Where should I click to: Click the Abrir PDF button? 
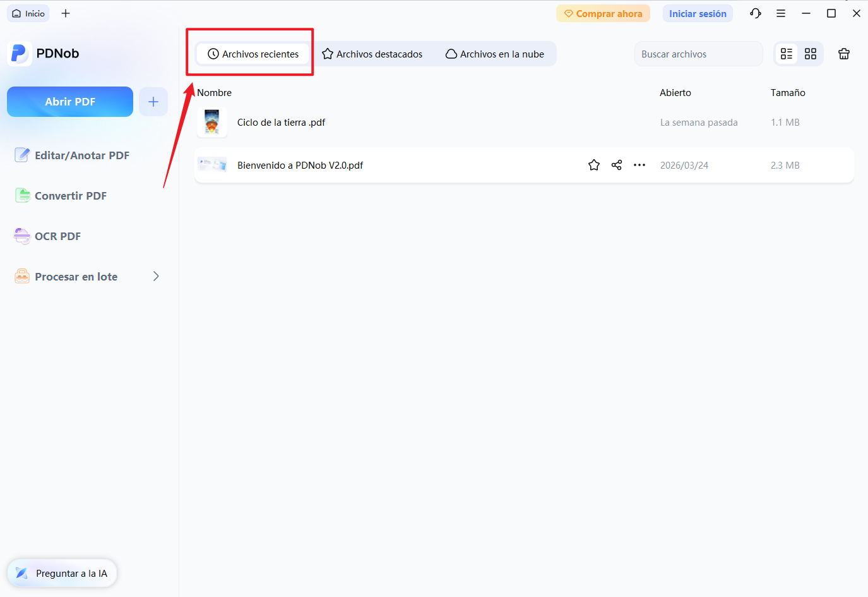[70, 102]
